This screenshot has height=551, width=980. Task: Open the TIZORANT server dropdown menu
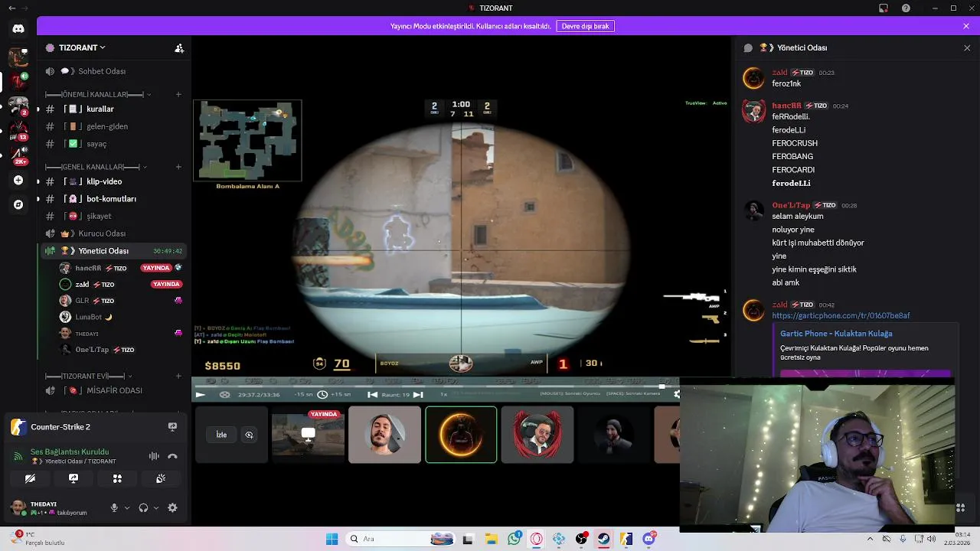(x=81, y=47)
